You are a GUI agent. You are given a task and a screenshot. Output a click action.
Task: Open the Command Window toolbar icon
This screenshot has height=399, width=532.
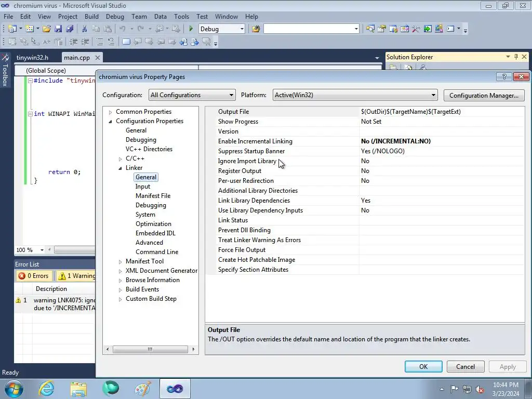450,29
